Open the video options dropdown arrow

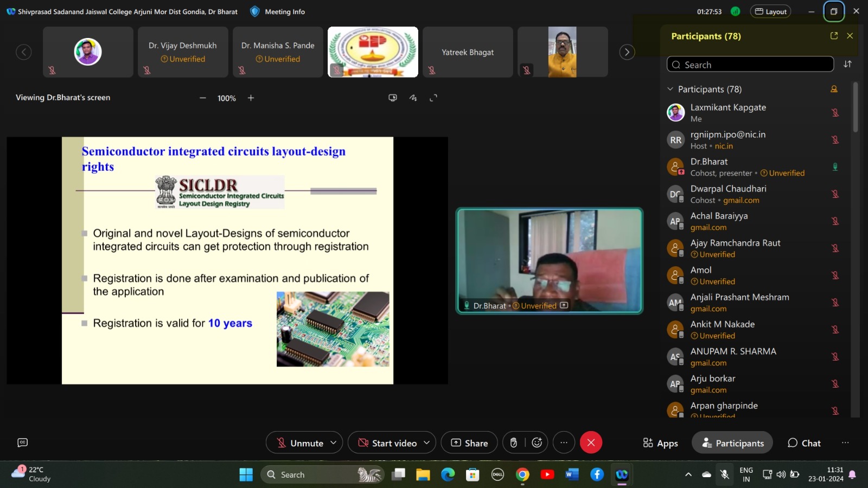[426, 443]
